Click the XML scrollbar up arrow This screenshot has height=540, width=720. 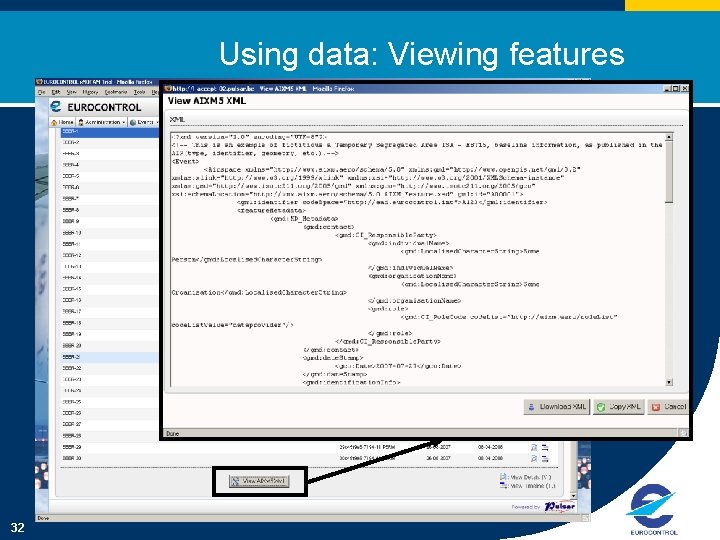click(x=669, y=137)
